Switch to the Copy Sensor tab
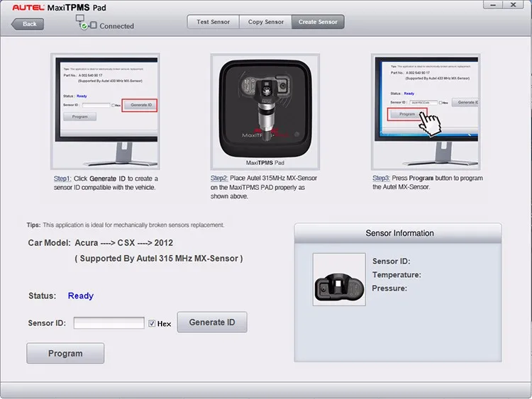532x399 pixels. pos(266,22)
